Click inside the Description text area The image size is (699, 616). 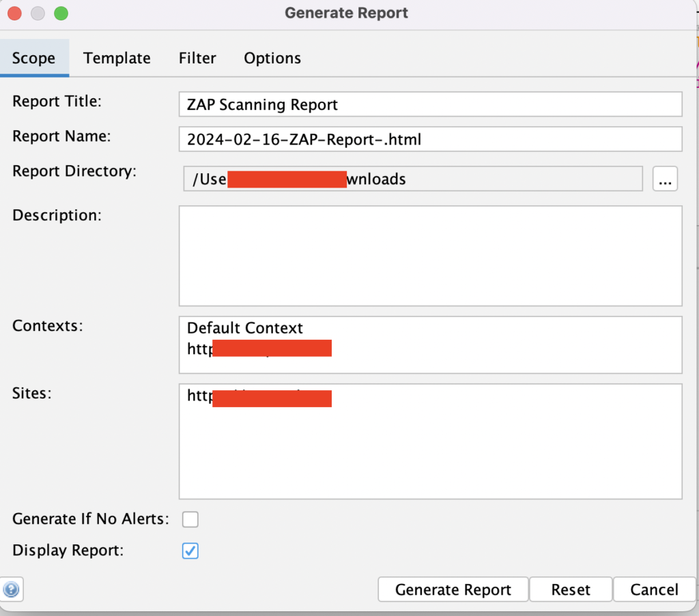(x=430, y=256)
